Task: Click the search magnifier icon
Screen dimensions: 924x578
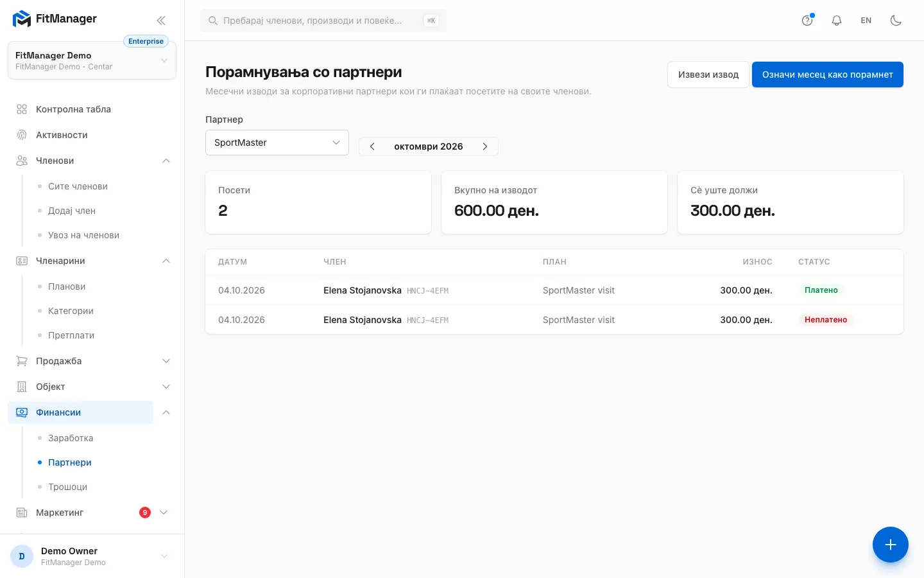Action: [x=213, y=21]
